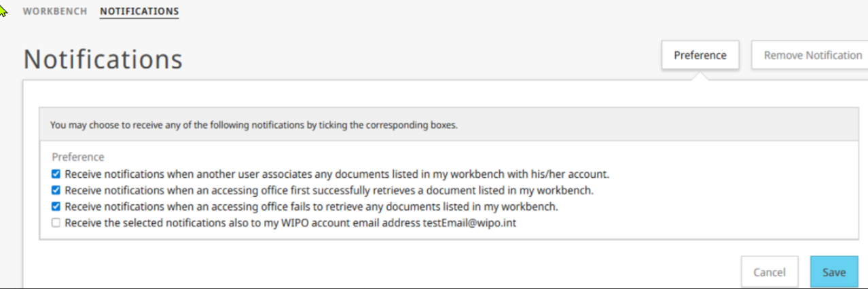Click the large Notifications page heading
This screenshot has height=289, width=868.
(103, 59)
